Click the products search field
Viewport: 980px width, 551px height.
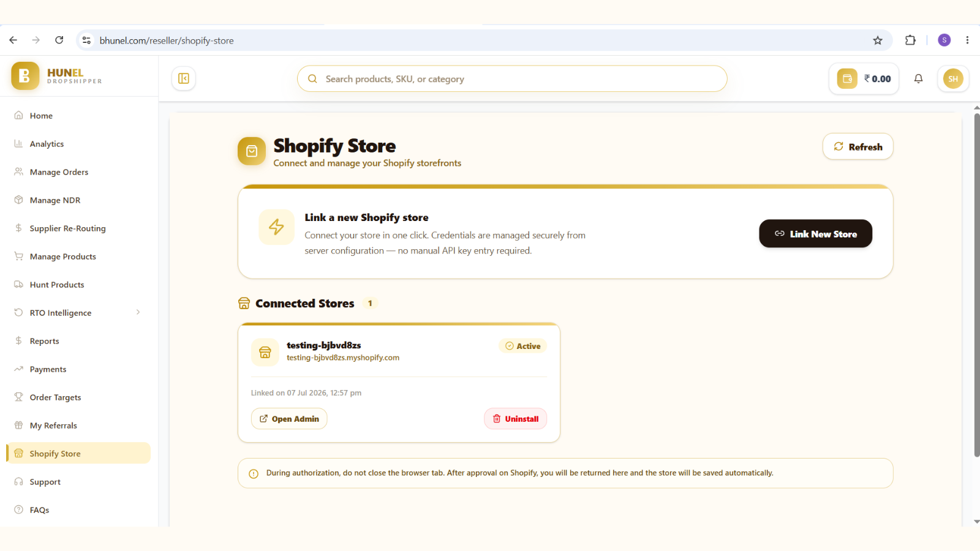[x=512, y=79]
